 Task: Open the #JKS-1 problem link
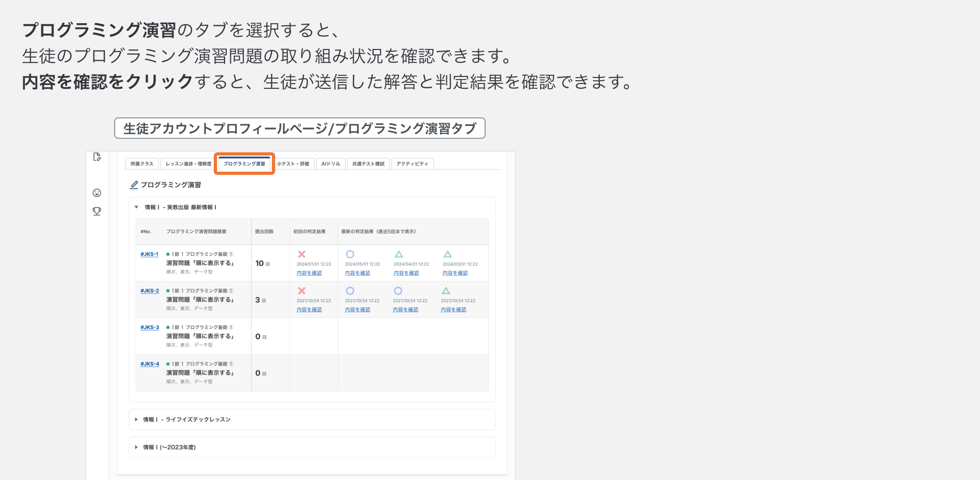coord(150,254)
